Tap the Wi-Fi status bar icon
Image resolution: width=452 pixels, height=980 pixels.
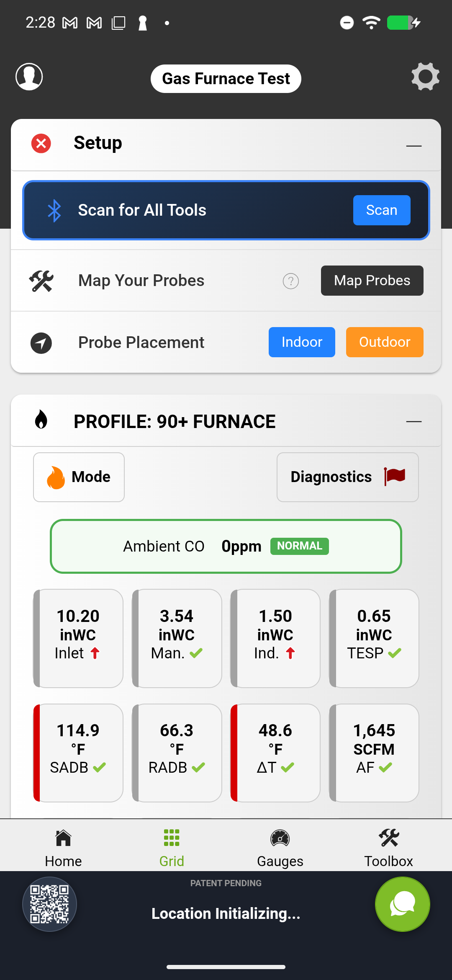point(371,22)
